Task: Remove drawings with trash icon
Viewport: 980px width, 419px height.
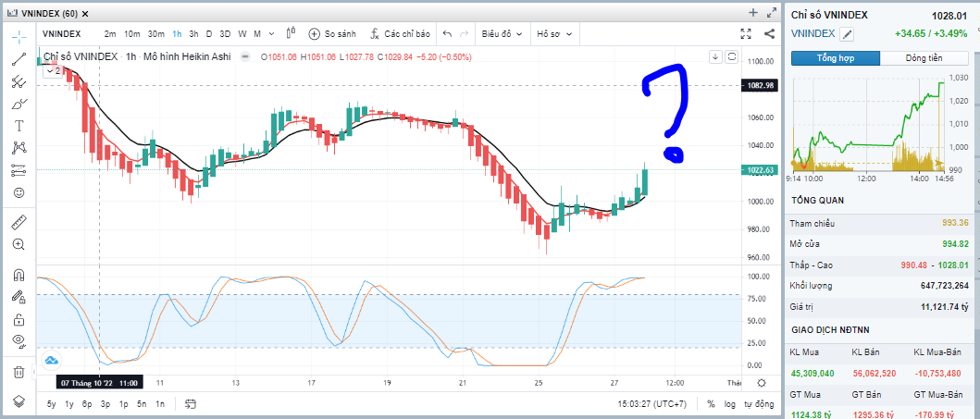Action: (19, 372)
